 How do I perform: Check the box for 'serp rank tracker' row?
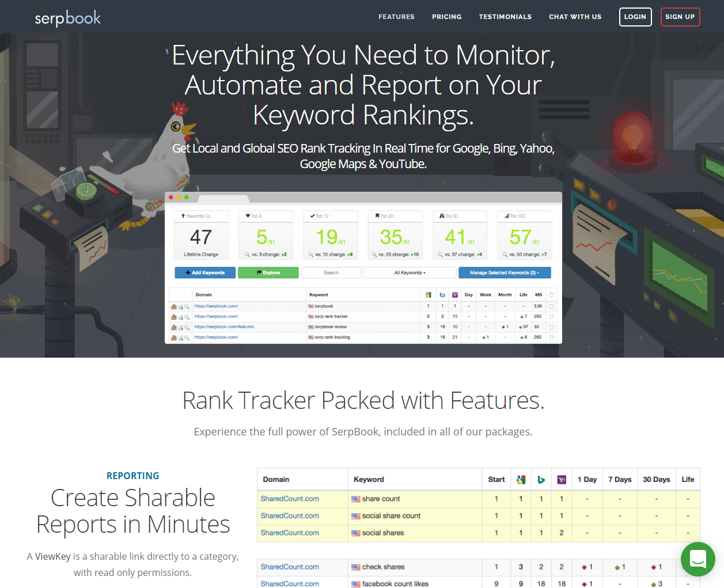tap(551, 317)
